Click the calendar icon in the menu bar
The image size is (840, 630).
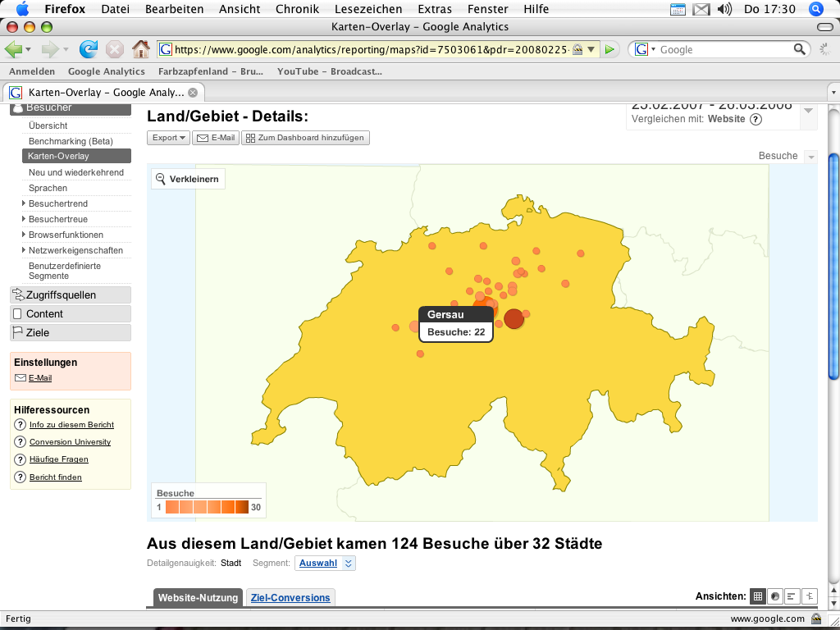click(x=678, y=9)
